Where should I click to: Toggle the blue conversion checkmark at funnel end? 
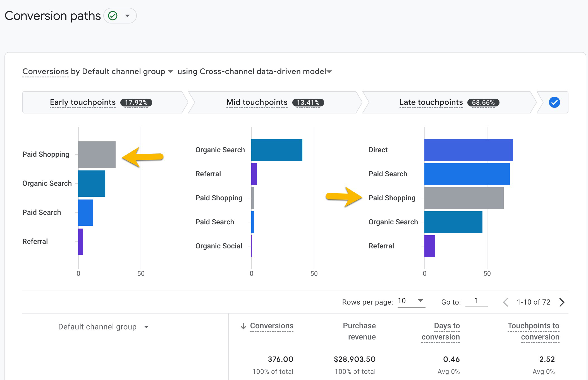pos(554,102)
